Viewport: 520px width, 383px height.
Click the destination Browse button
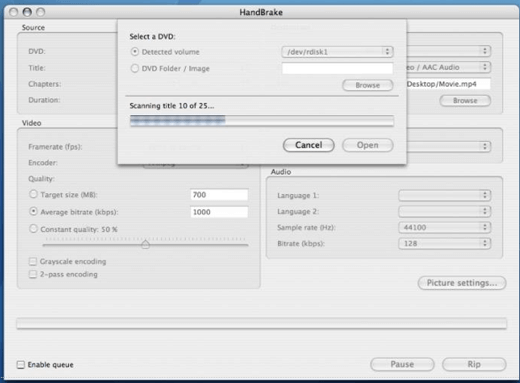[465, 101]
